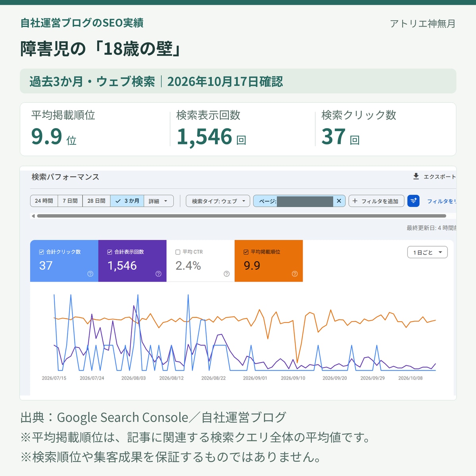Click the 2026/08/03 axis label
This screenshot has height=476, width=476.
pos(133,378)
